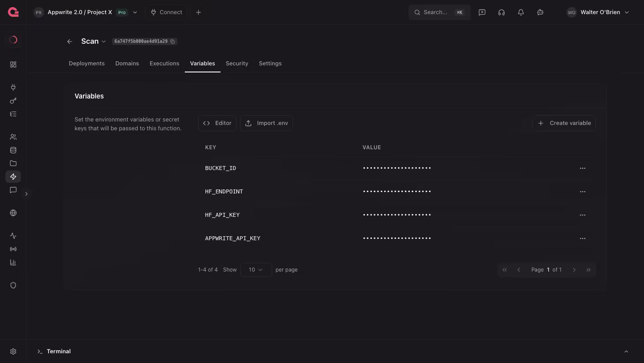Image resolution: width=644 pixels, height=363 pixels.
Task: Click the Import .env button
Action: point(266,123)
